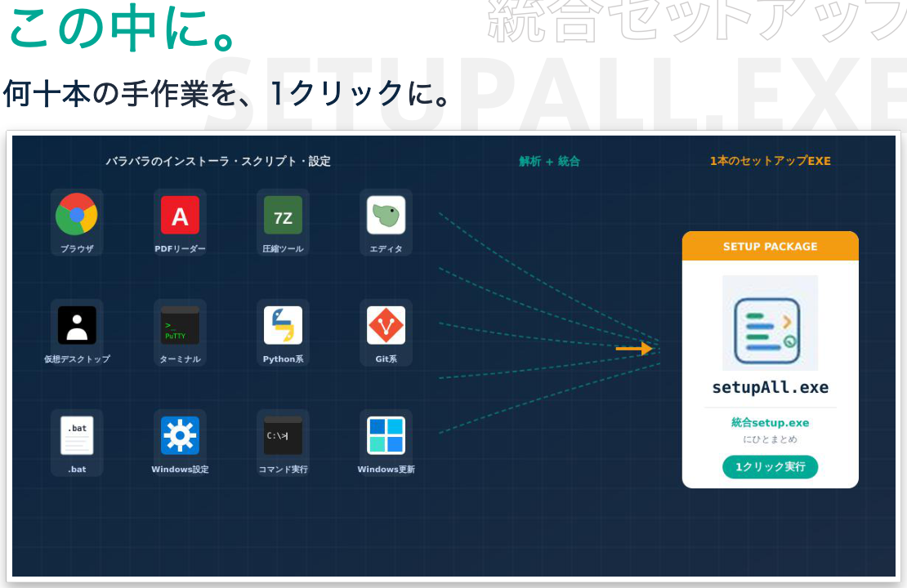907x588 pixels.
Task: Click the setupAll.exe package icon
Action: pos(770,323)
